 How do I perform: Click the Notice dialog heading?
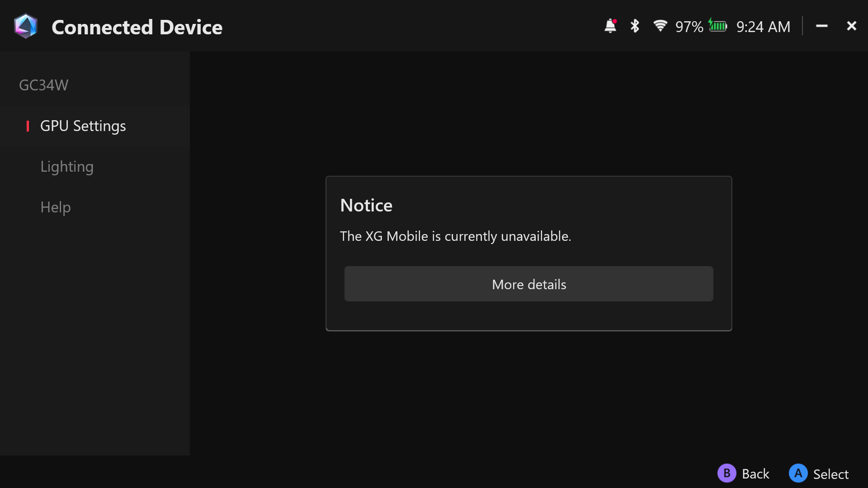click(x=366, y=206)
